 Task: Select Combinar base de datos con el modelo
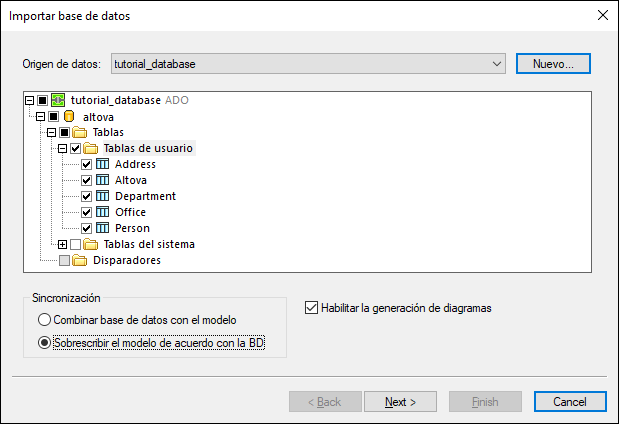44,320
